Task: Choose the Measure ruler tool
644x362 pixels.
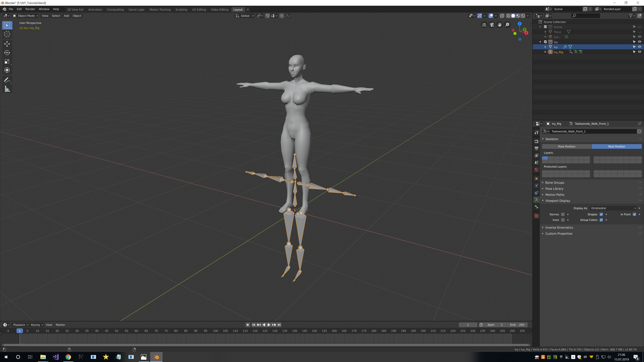Action: pyautogui.click(x=7, y=89)
